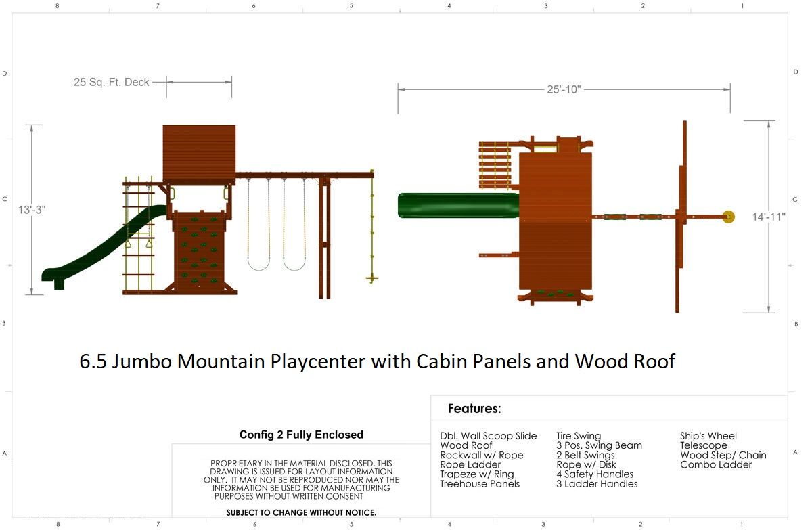This screenshot has height=530, width=812.
Task: Click the 13'-3" height dimension label
Action: click(31, 209)
